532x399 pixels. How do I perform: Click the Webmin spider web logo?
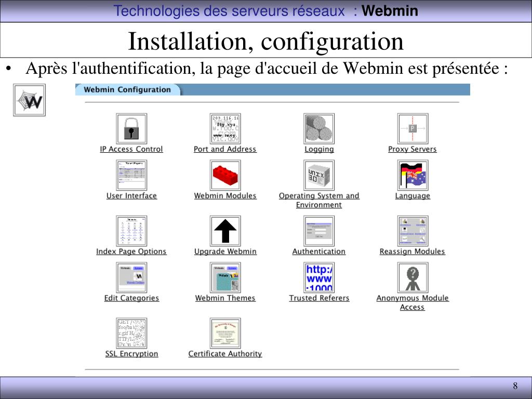pos(29,100)
